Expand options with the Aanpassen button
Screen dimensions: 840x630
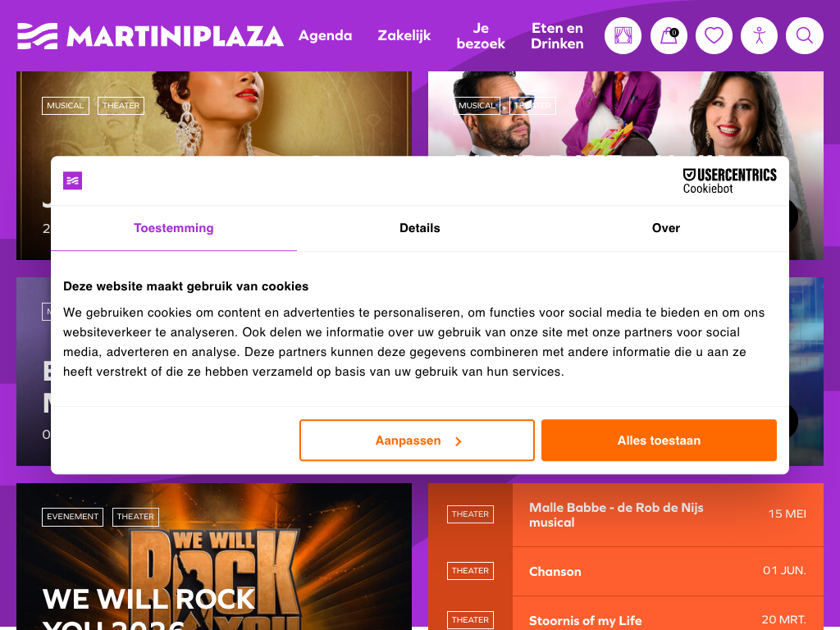[417, 441]
